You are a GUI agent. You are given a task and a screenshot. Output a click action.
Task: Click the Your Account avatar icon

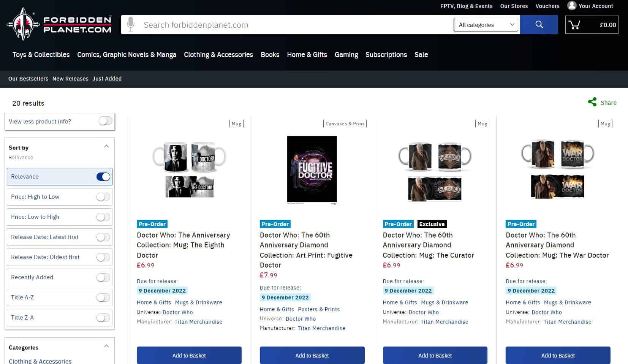coord(572,5)
